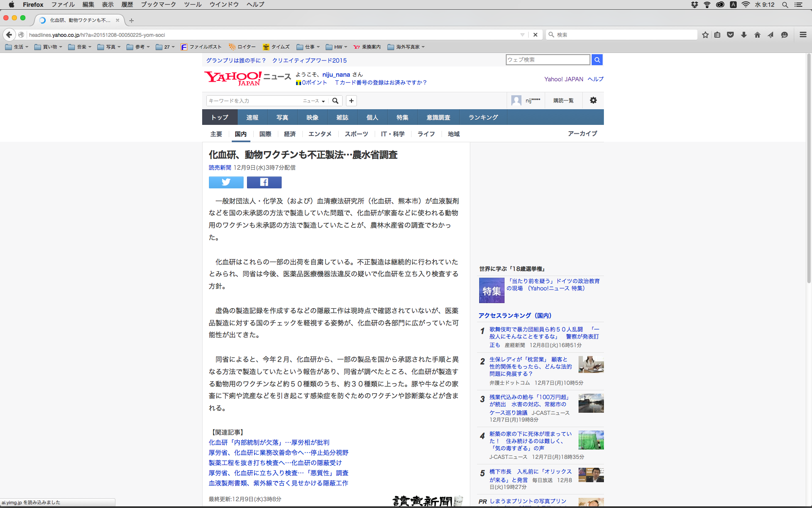Open related article 化血研「内部統制が欠落」link

[x=269, y=442]
